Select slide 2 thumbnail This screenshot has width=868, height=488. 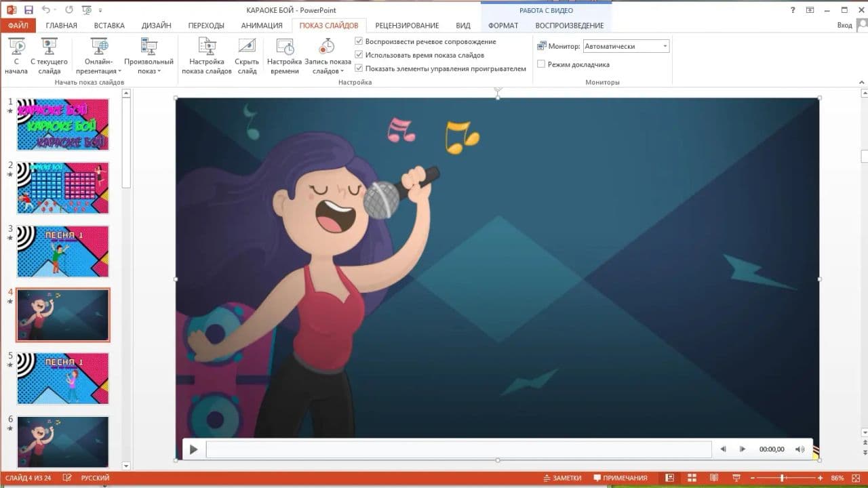click(62, 188)
